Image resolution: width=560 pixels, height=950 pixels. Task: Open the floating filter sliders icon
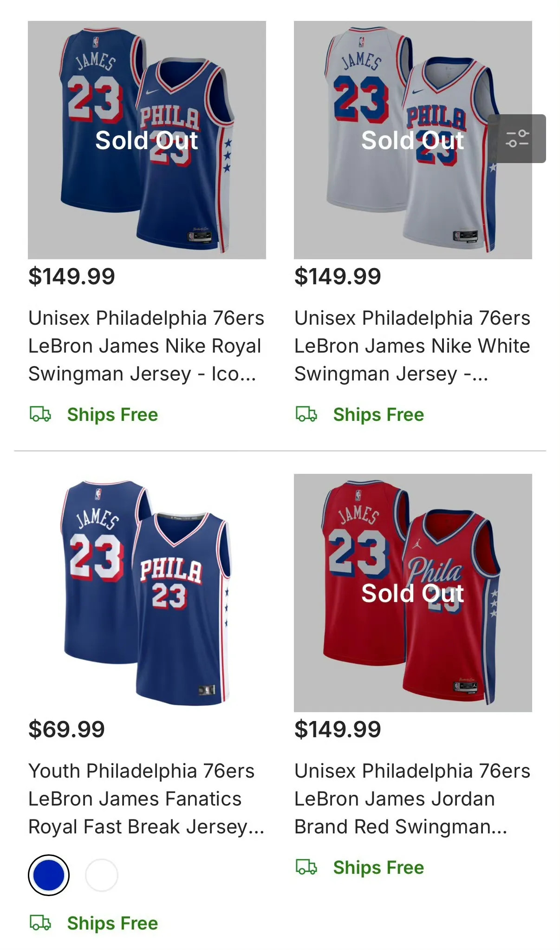pos(516,138)
